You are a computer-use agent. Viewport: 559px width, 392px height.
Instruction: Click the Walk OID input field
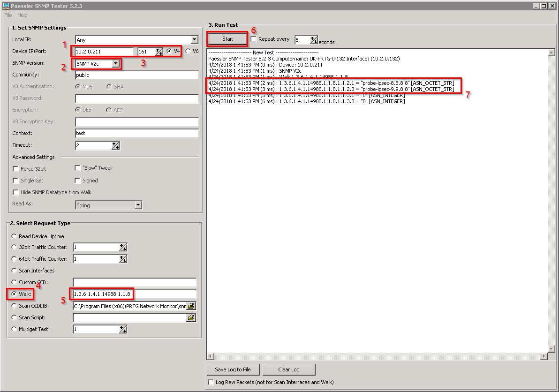pos(135,294)
